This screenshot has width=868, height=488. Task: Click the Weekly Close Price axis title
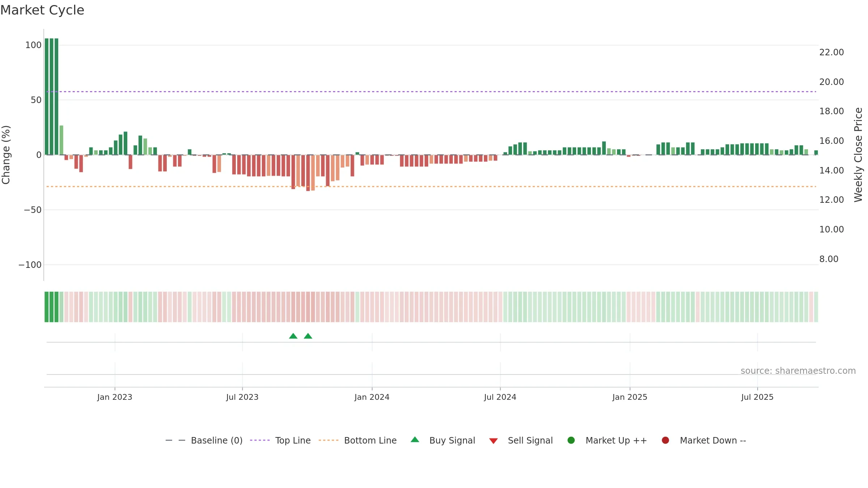[x=858, y=155]
